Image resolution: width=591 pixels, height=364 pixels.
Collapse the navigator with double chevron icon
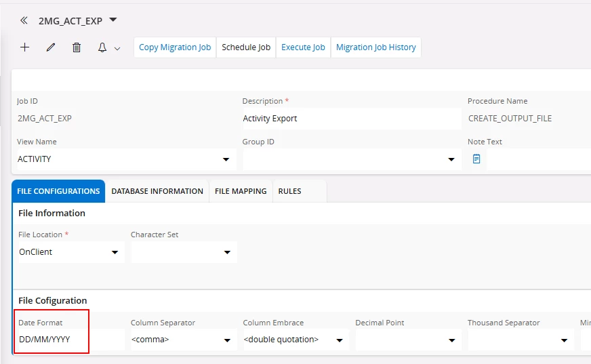pyautogui.click(x=24, y=20)
